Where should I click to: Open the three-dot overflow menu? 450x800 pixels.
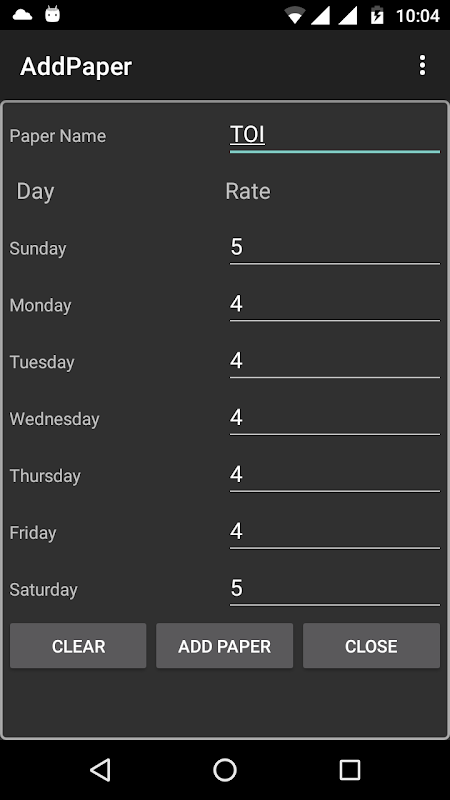(x=422, y=66)
